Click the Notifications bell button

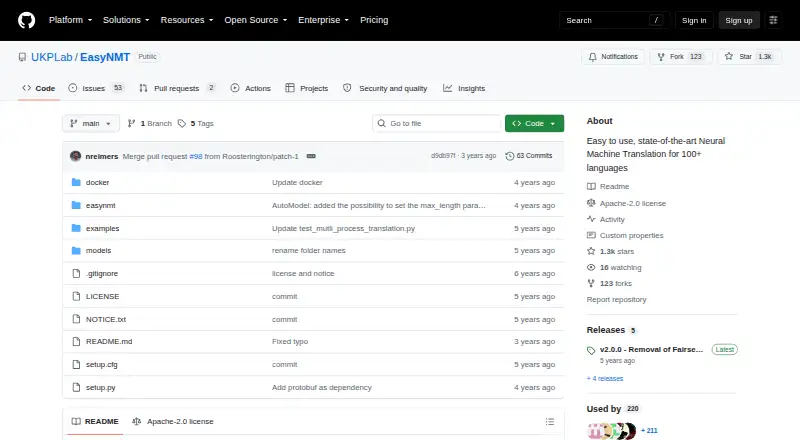point(613,57)
